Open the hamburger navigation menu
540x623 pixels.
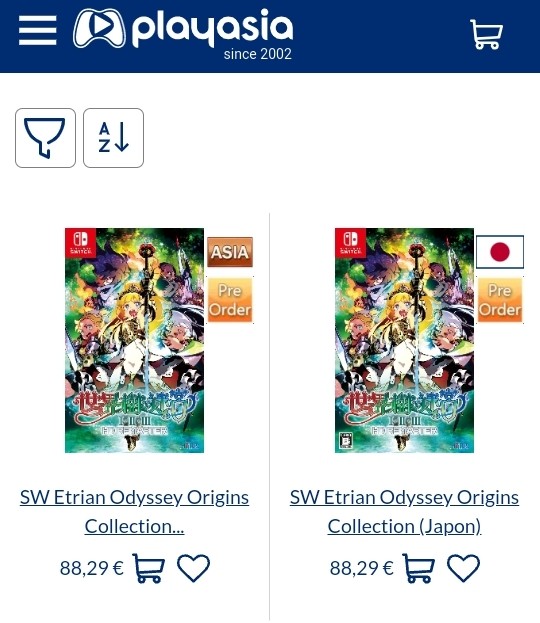click(38, 31)
